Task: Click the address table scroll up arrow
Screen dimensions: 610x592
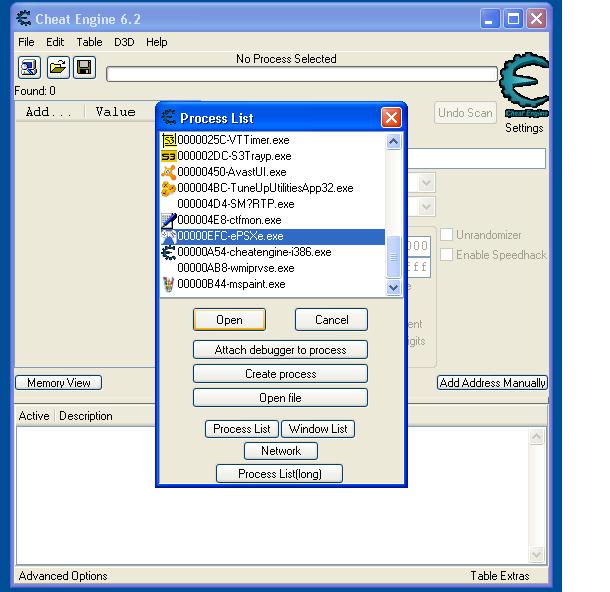Action: point(536,436)
